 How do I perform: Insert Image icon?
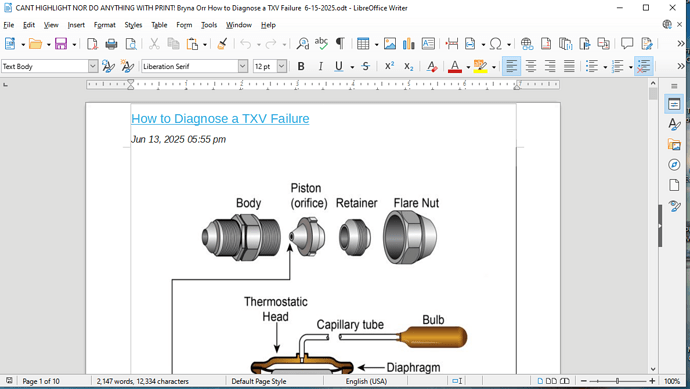389,44
